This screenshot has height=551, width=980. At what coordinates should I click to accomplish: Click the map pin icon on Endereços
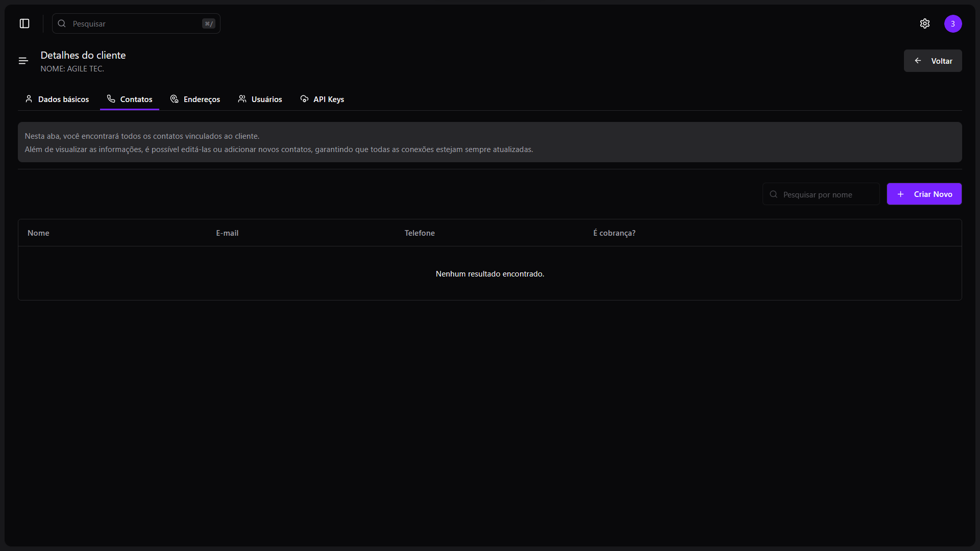pos(175,99)
